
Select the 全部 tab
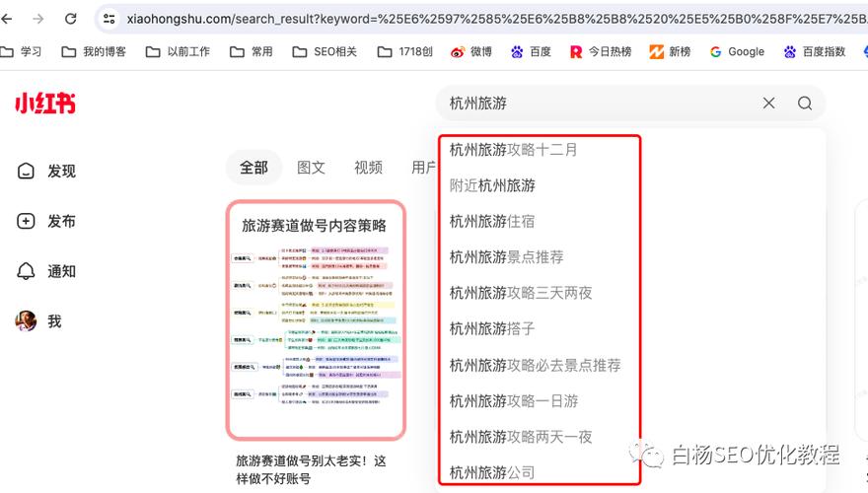pyautogui.click(x=253, y=167)
